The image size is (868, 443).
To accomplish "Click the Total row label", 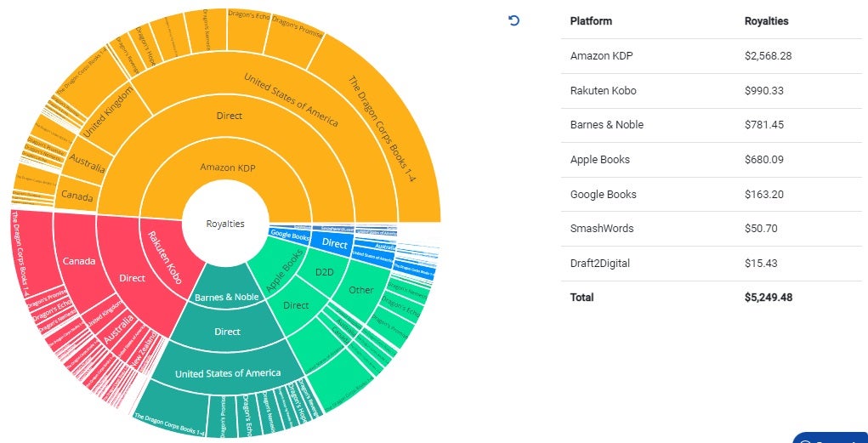I will (582, 298).
